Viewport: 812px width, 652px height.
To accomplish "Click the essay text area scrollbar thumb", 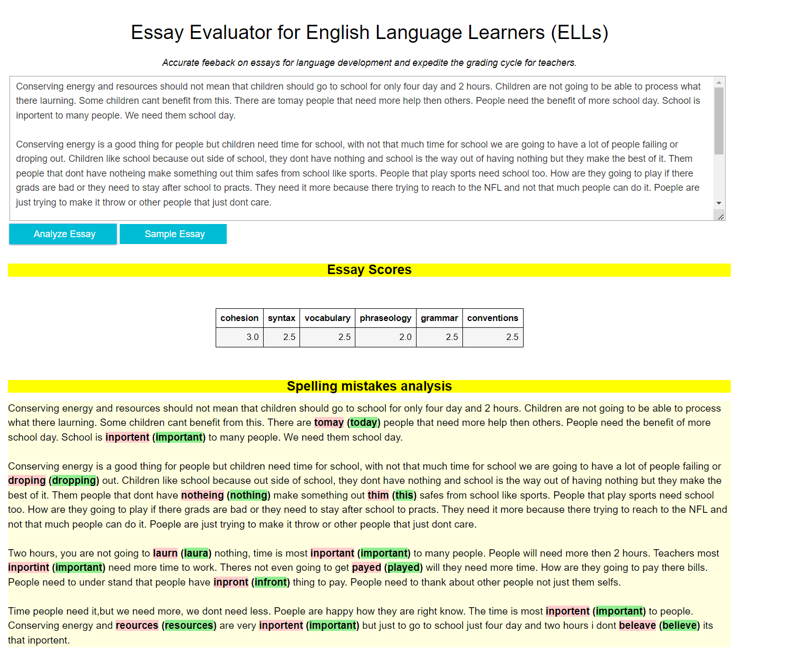I will click(x=719, y=121).
